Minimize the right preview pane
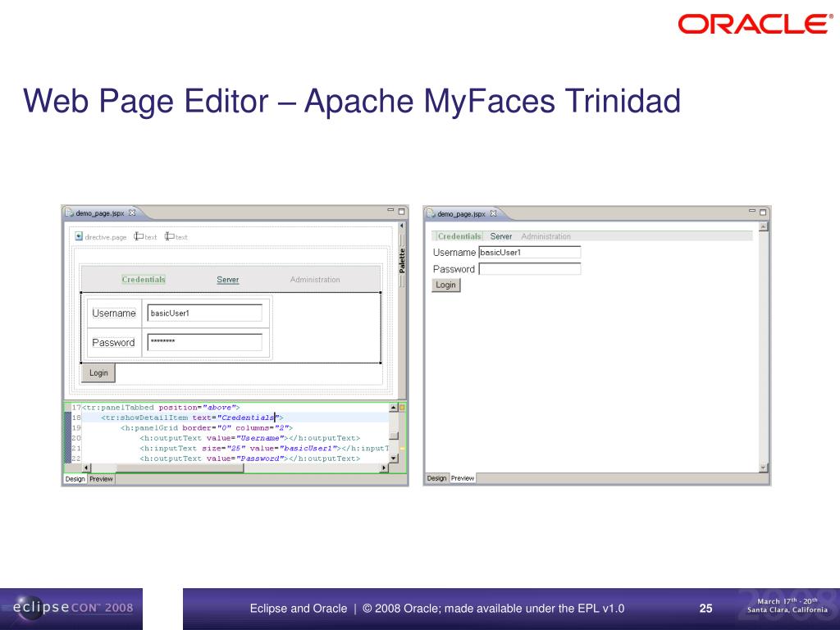The height and width of the screenshot is (630, 840). 752,212
